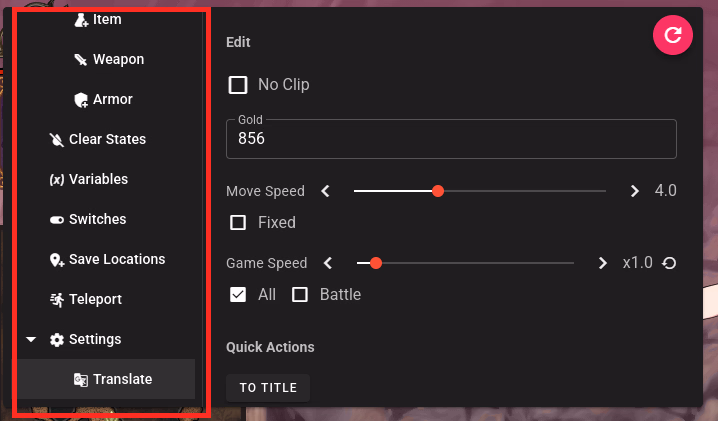The height and width of the screenshot is (421, 718).
Task: Tick the Fixed move speed checkbox
Action: 238,223
